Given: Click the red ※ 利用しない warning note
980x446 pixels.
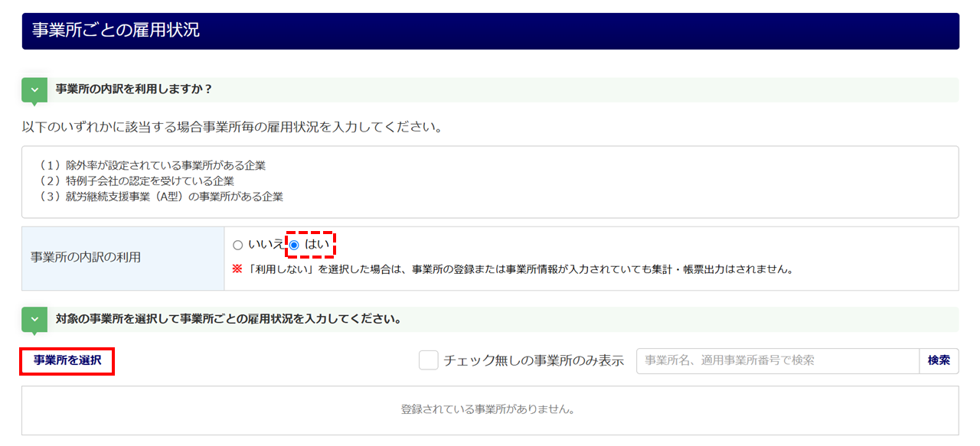Looking at the screenshot, I should pos(511,270).
